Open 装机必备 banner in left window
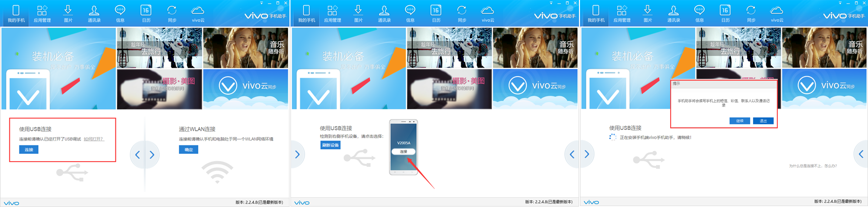The width and height of the screenshot is (868, 207). pos(58,68)
